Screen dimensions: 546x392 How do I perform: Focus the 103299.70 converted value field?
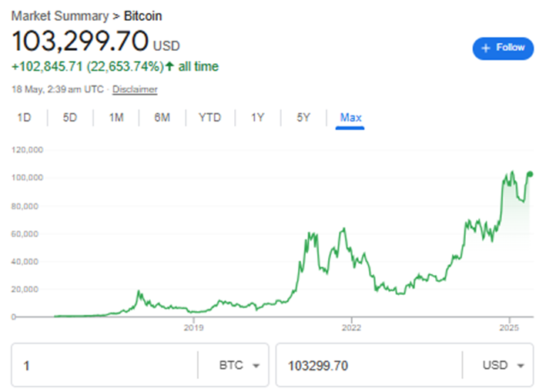pyautogui.click(x=368, y=365)
